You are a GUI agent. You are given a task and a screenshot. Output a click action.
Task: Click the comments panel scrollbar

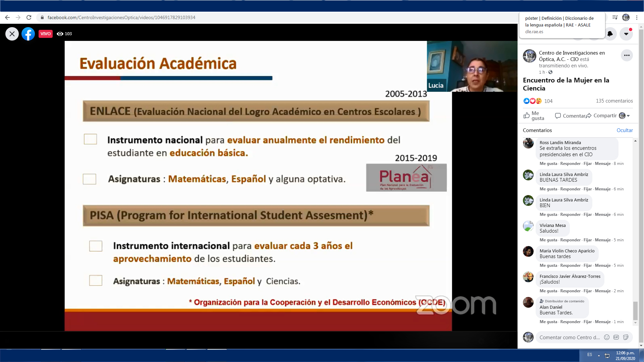(x=635, y=311)
